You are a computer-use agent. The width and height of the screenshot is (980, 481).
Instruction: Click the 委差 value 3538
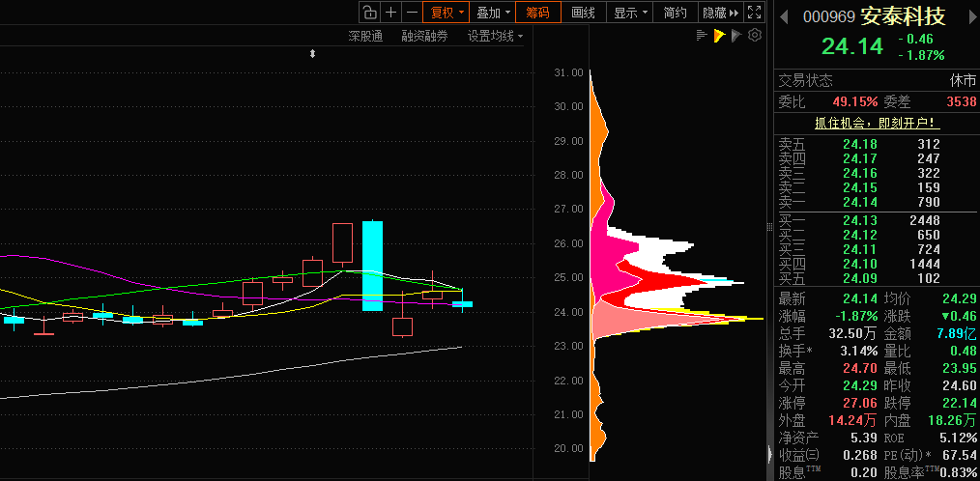click(x=961, y=101)
